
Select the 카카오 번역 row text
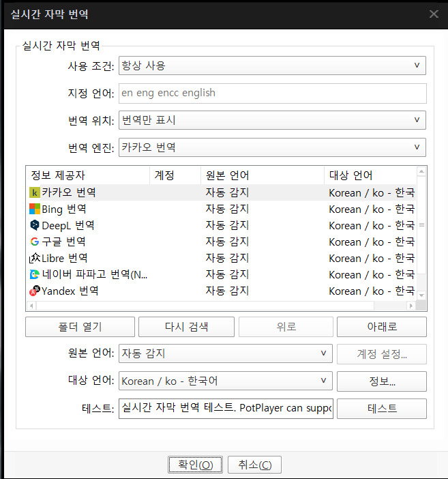coord(69,192)
